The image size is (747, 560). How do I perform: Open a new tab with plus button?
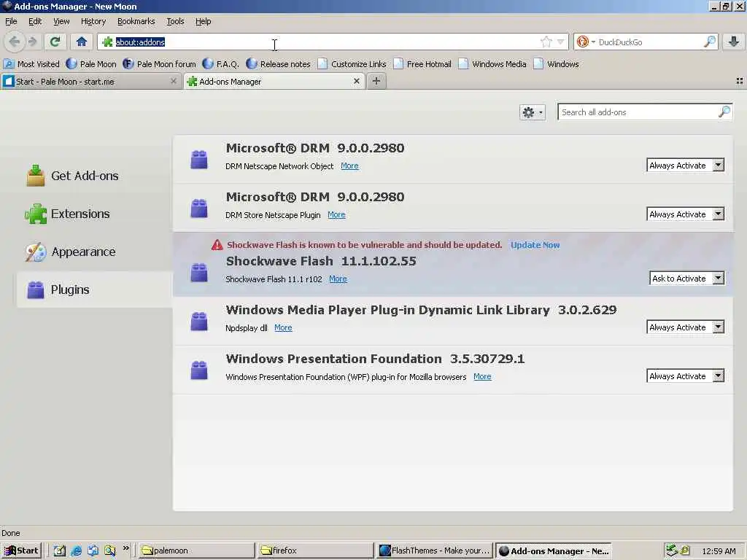tap(376, 82)
